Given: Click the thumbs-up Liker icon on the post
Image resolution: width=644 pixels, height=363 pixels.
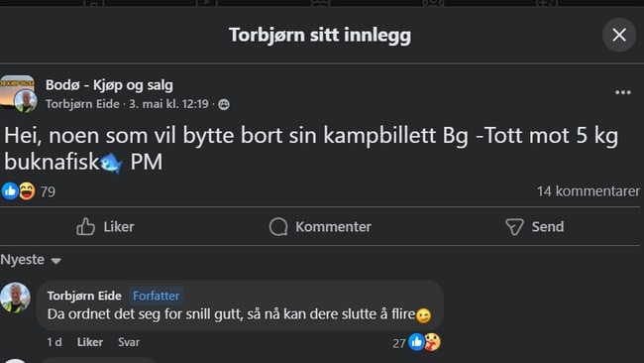Looking at the screenshot, I should coord(85,226).
